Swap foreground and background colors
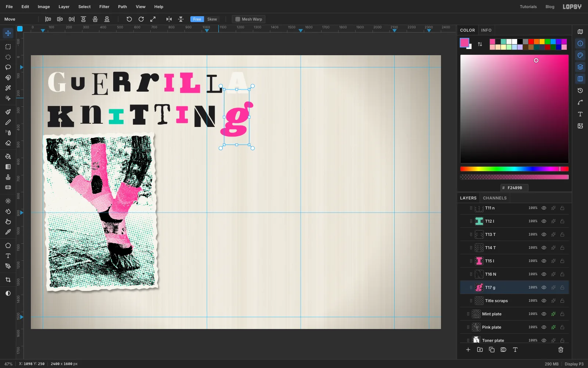 tap(480, 44)
